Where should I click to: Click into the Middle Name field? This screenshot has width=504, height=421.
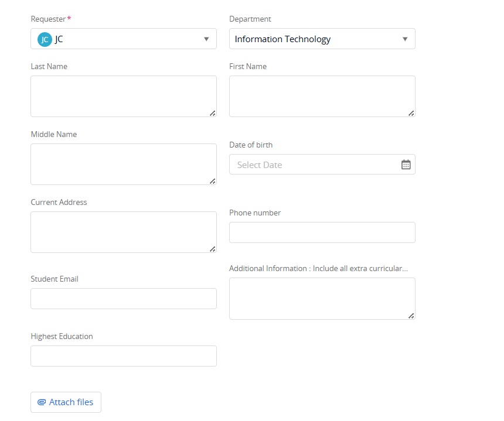pos(124,164)
